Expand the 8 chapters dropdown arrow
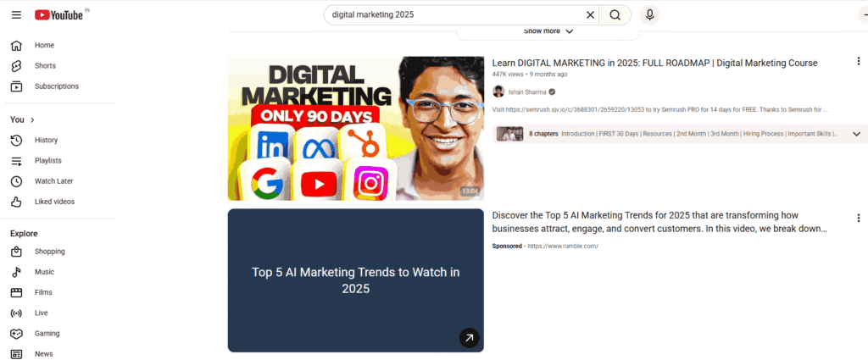The width and height of the screenshot is (868, 360). point(856,134)
